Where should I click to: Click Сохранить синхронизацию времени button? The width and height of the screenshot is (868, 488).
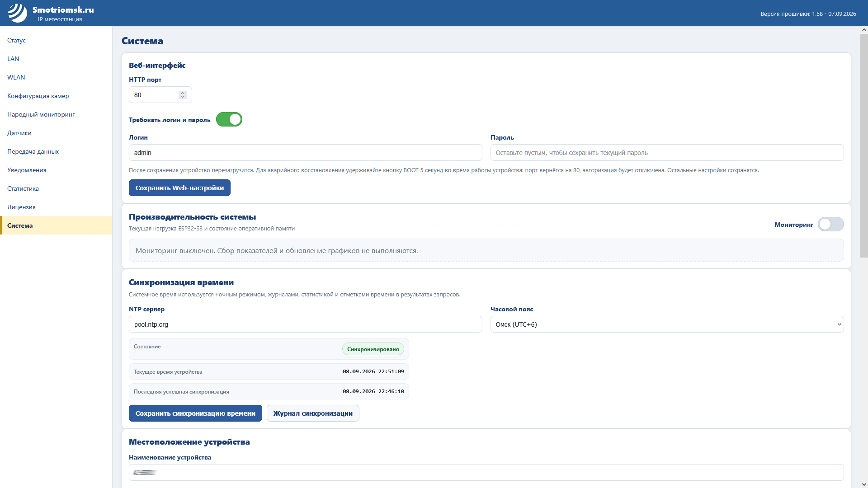tap(195, 413)
